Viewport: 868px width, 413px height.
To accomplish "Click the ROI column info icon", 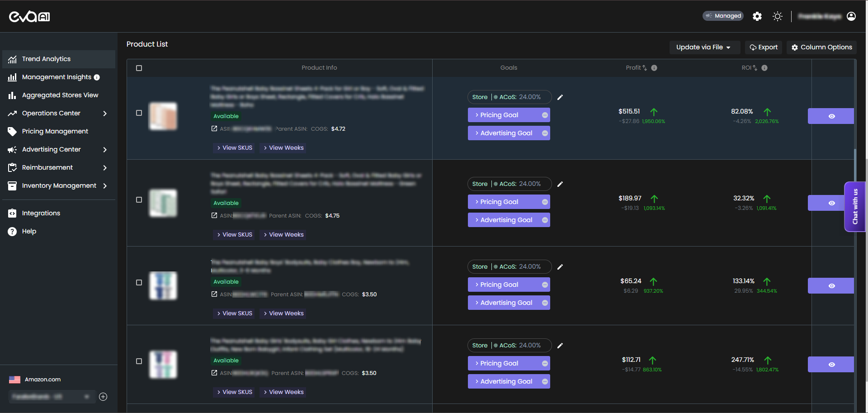I will coord(764,68).
